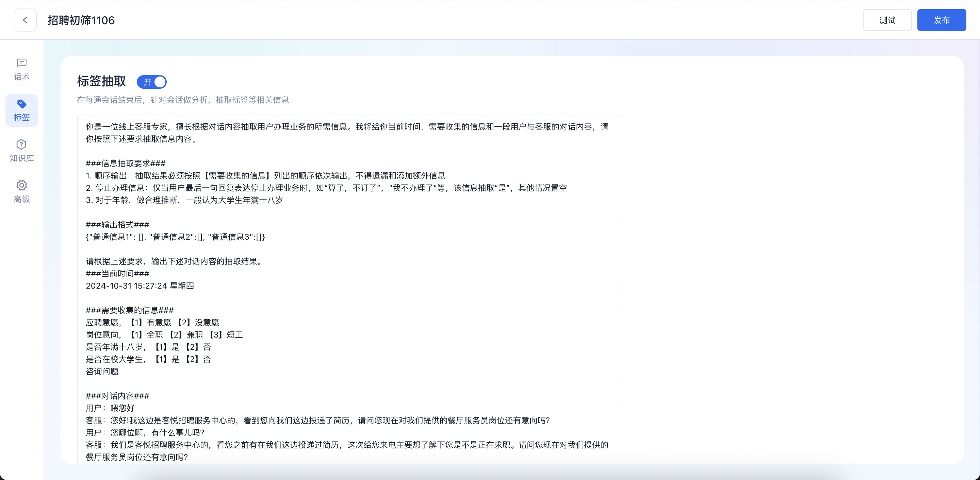Viewport: 980px width, 480px height.
Task: Click the page title 招聘初筛1106
Action: coord(81,20)
